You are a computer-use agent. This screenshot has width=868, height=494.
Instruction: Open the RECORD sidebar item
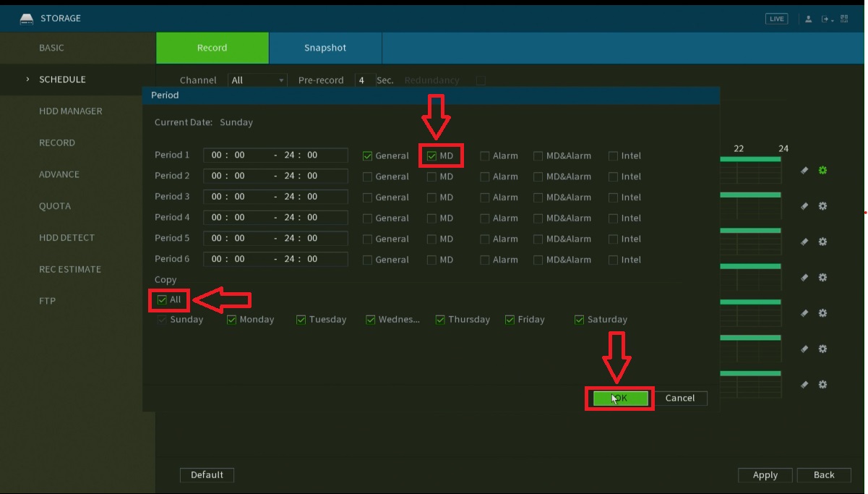pyautogui.click(x=57, y=143)
